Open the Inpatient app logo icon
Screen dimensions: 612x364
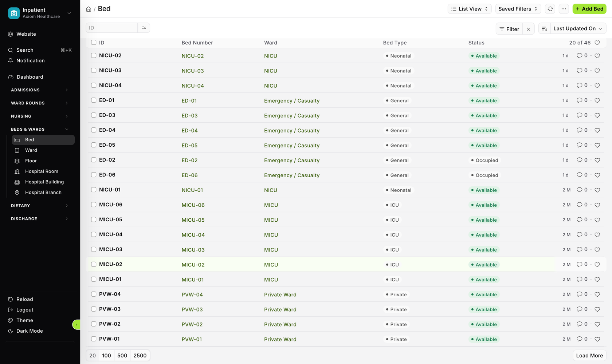14,13
